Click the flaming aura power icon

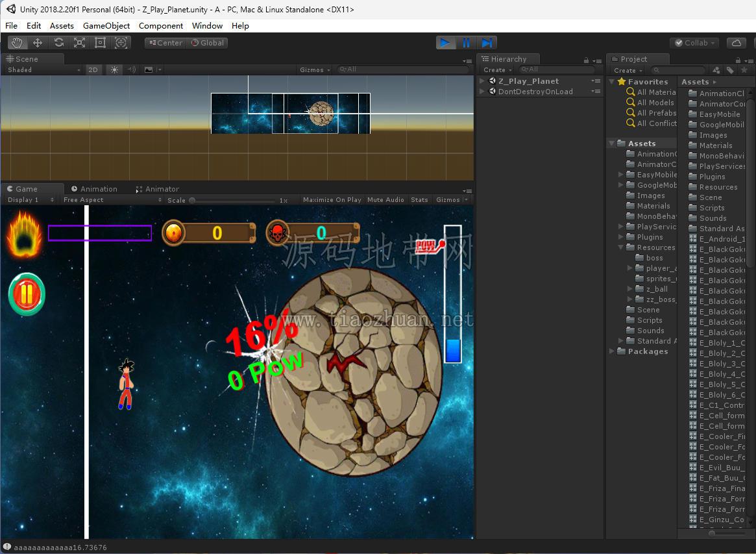(x=23, y=235)
